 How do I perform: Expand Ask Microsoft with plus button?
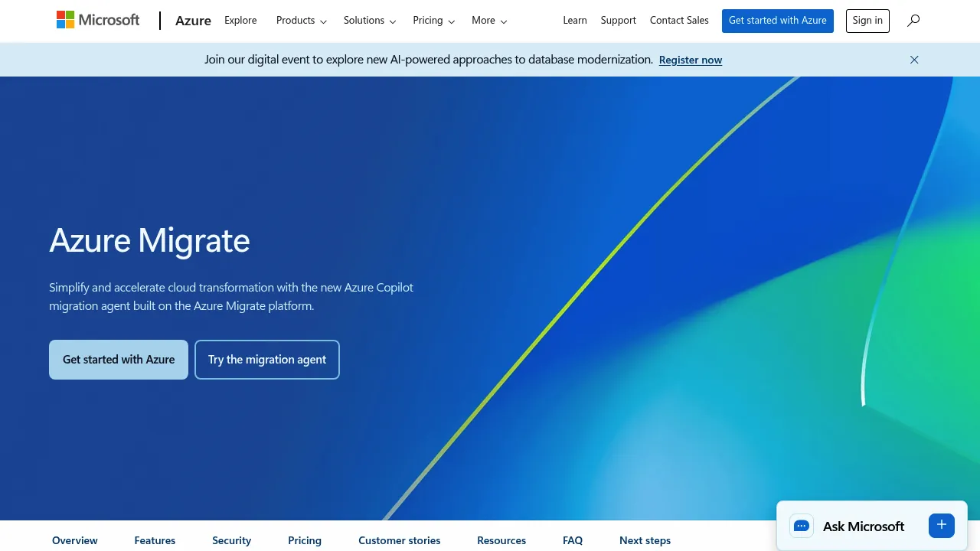pyautogui.click(x=942, y=525)
